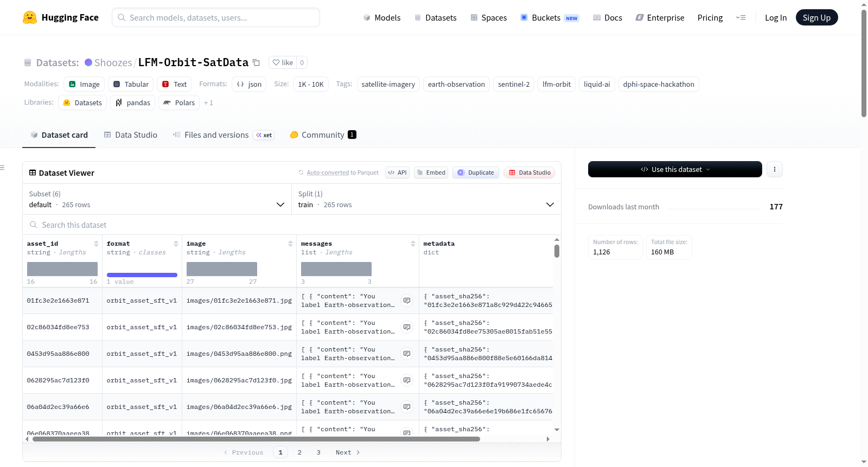Open the three-dot options next to Use this dataset
Viewport: 868px width, 467px height.
pos(775,169)
